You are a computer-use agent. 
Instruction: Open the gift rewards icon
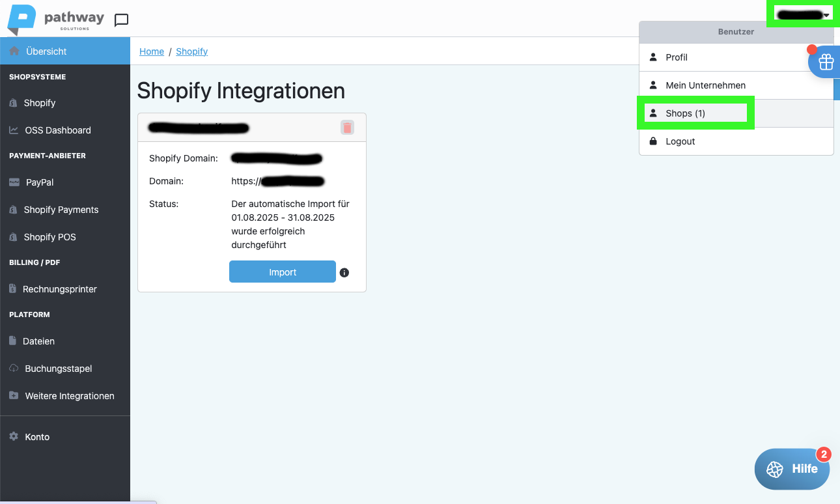coord(826,63)
